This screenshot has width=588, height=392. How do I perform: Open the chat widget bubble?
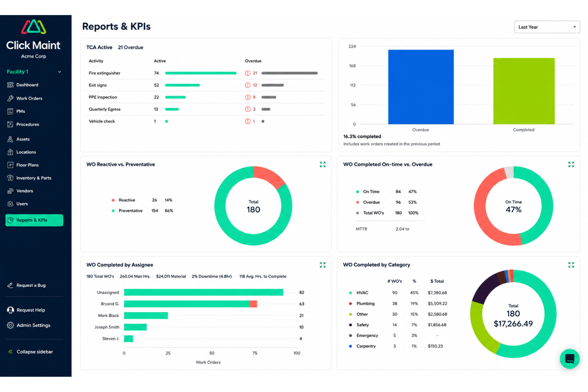570,359
